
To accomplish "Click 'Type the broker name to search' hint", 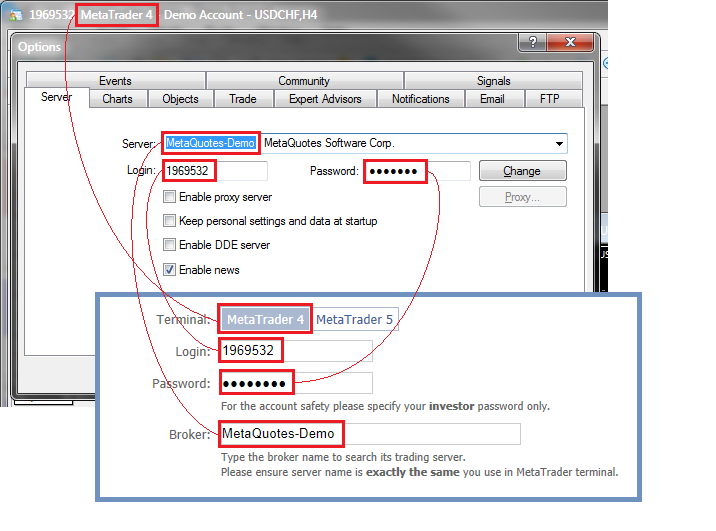I will [343, 457].
